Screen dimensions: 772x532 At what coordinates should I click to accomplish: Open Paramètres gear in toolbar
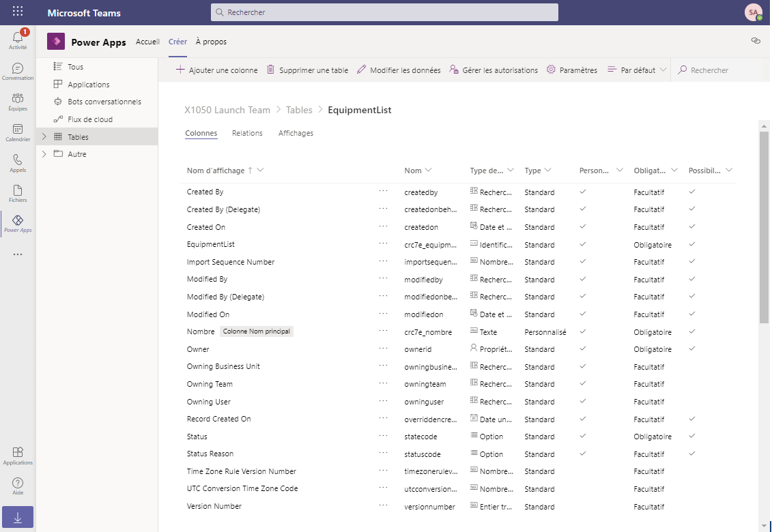pos(572,70)
